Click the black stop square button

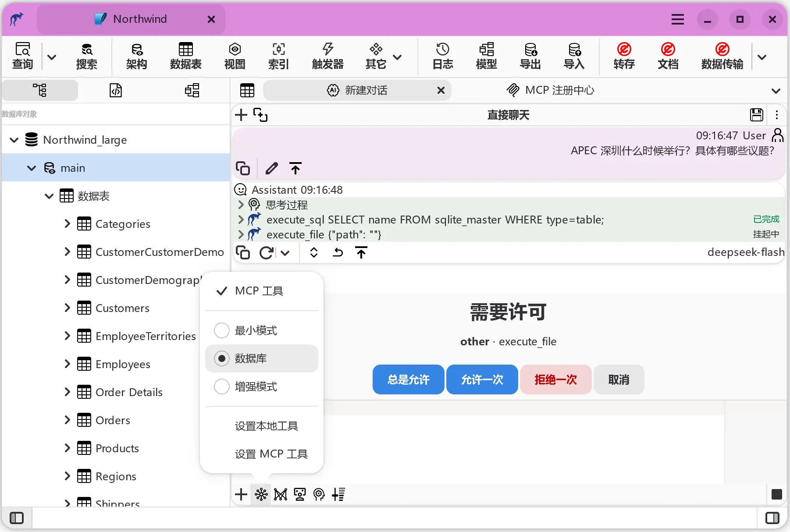(776, 494)
